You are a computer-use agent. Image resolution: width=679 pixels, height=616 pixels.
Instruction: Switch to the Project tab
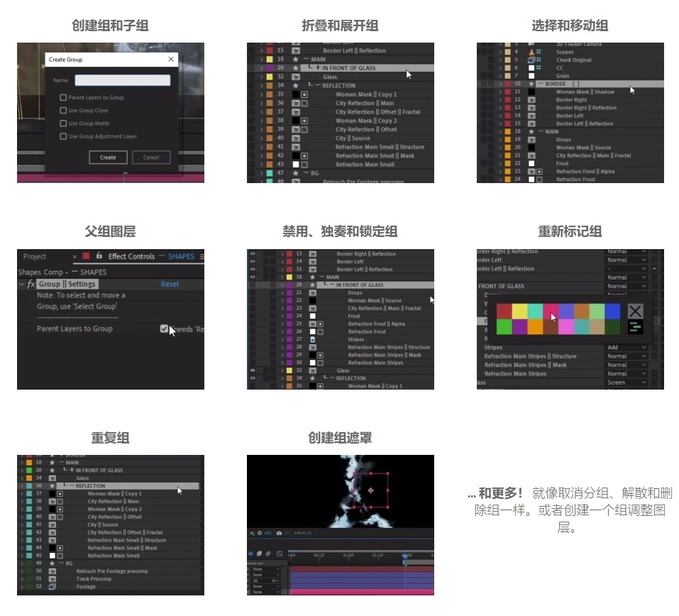35,256
